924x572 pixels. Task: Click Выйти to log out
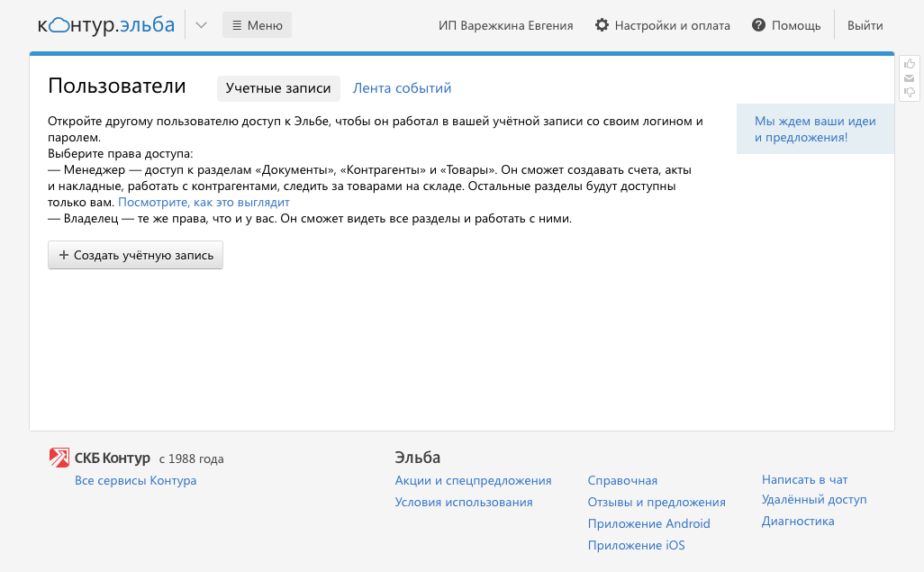pos(865,25)
